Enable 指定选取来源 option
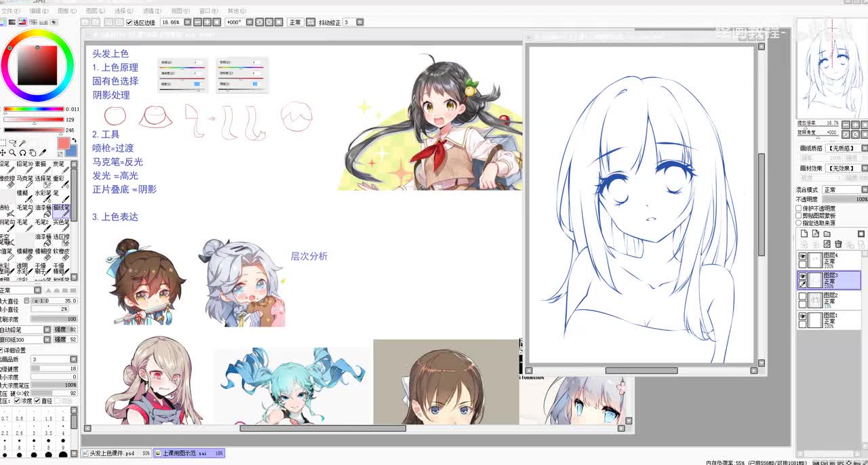The image size is (868, 465). (799, 222)
